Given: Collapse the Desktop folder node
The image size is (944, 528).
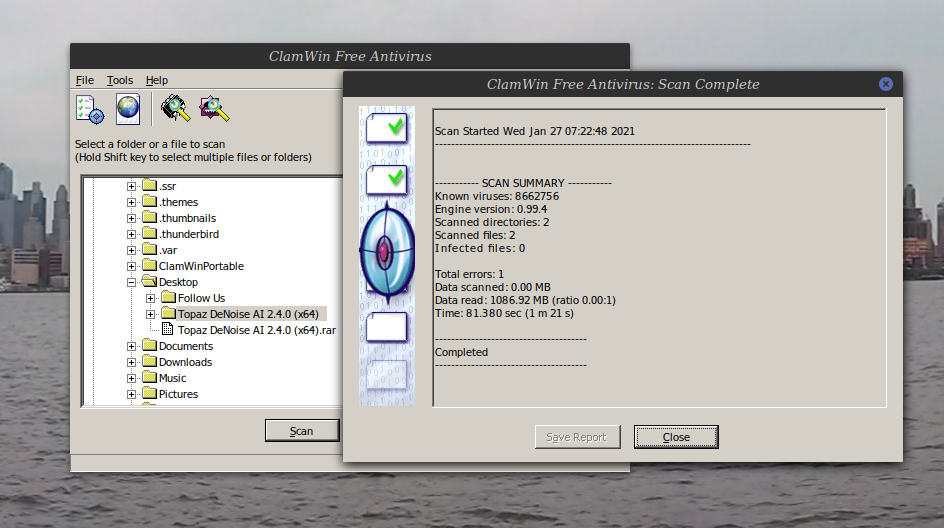Looking at the screenshot, I should (131, 282).
